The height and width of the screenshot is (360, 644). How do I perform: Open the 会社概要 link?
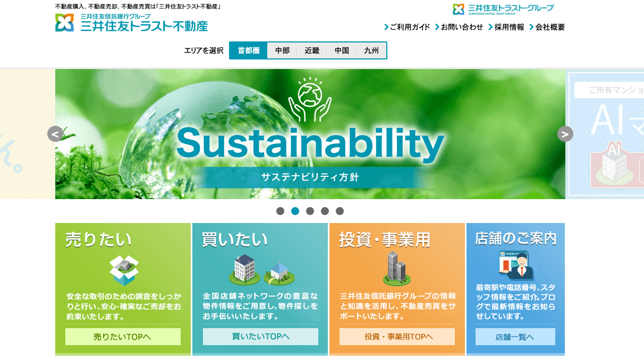(547, 27)
